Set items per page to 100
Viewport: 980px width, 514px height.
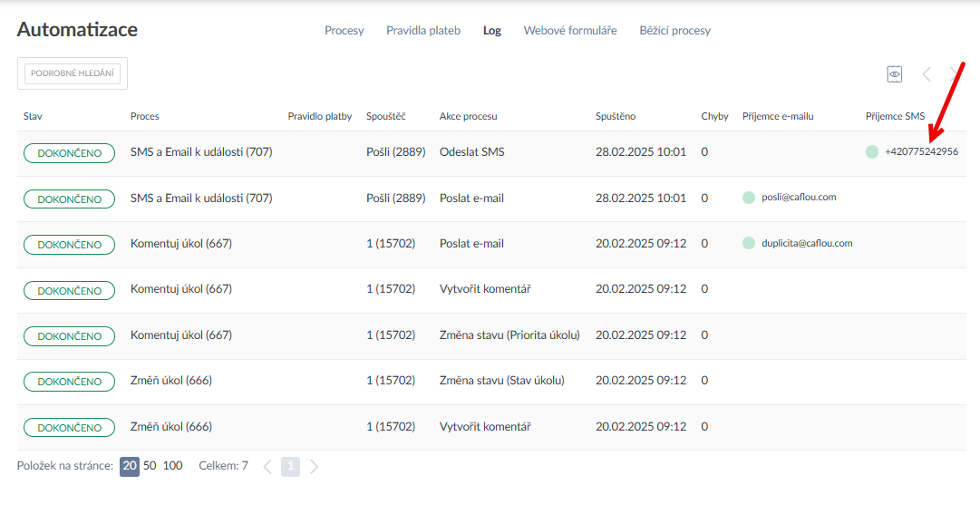(172, 466)
